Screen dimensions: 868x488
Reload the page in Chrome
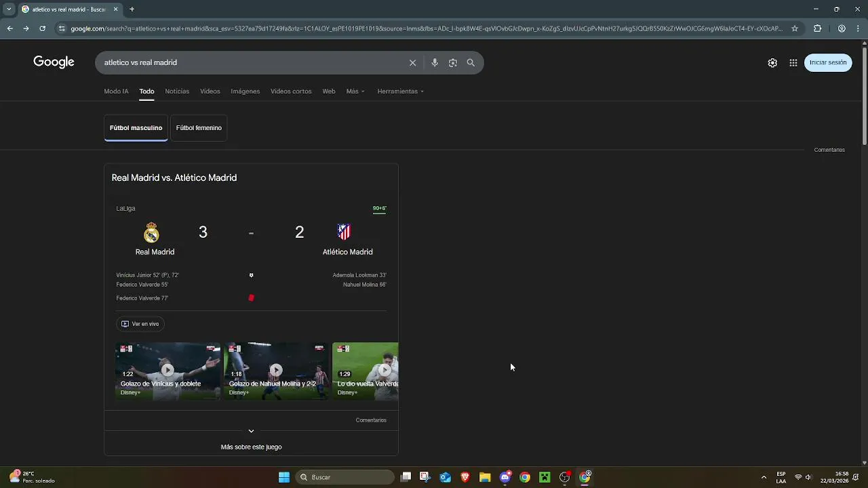[x=42, y=28]
